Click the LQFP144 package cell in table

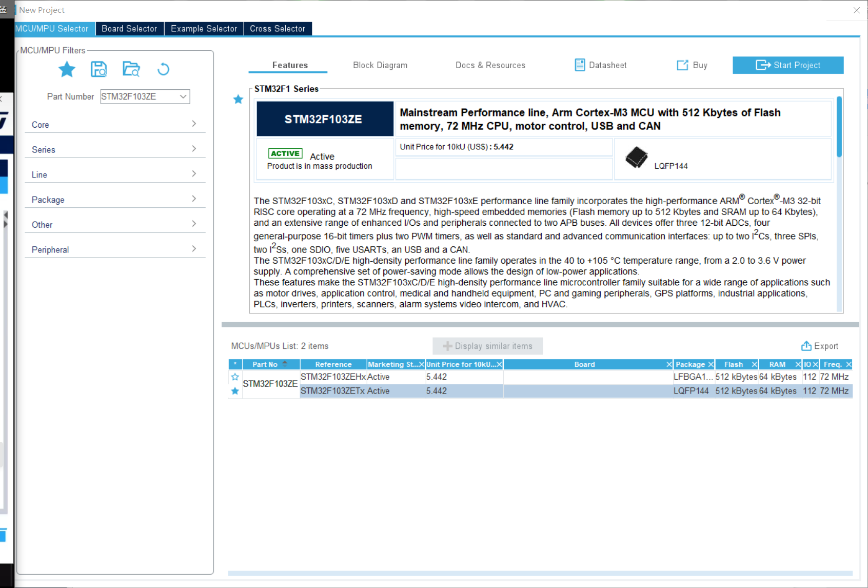point(694,391)
